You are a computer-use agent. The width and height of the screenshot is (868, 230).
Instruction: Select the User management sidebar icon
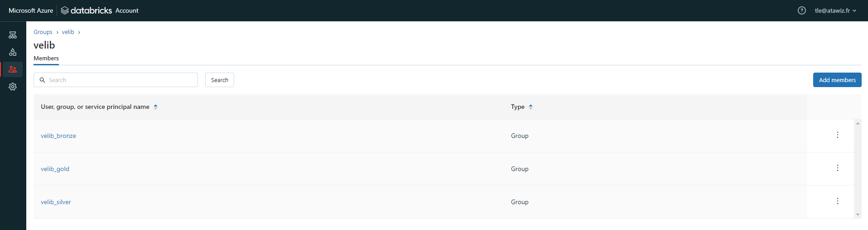point(13,69)
